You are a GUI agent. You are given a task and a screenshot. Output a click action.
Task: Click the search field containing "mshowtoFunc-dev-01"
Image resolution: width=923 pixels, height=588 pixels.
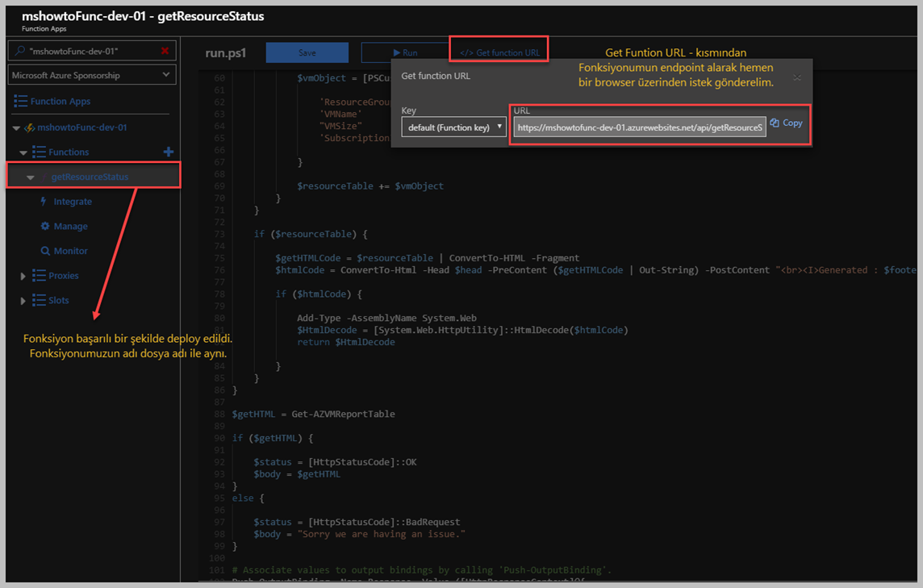tap(92, 51)
